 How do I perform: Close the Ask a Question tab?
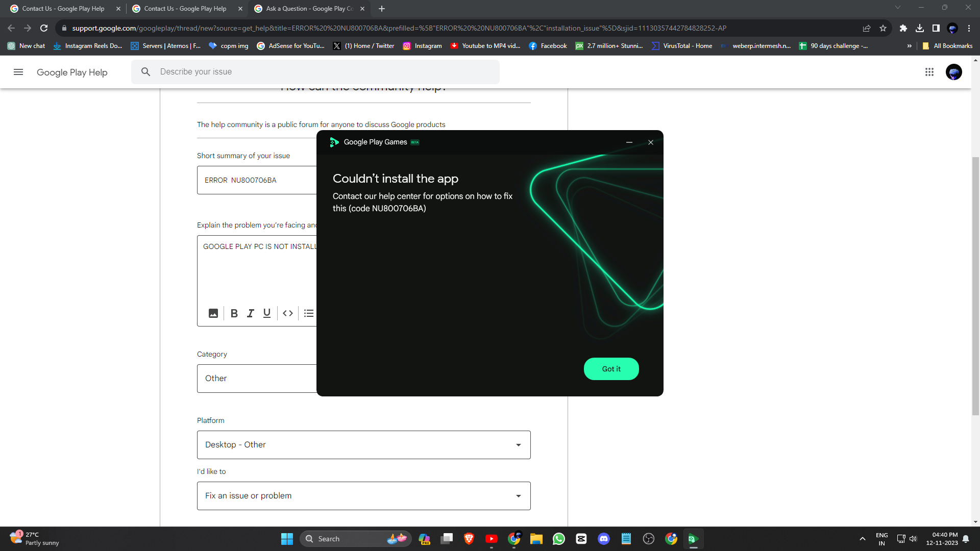pos(362,9)
